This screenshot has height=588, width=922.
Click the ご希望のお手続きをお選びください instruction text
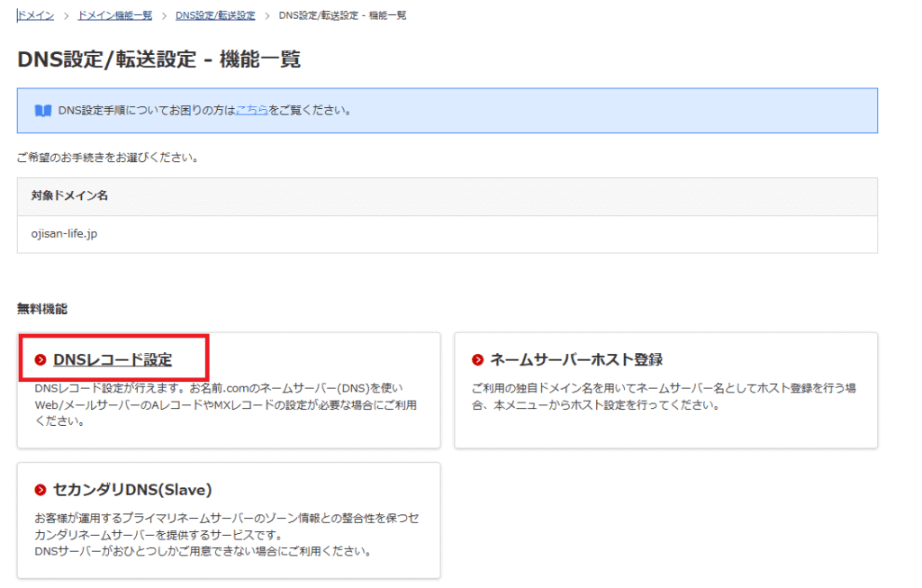point(108,158)
